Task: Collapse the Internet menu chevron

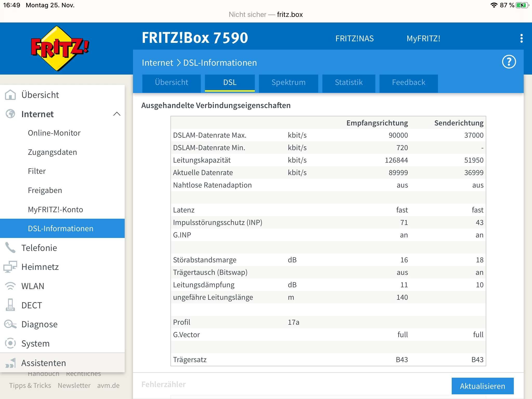Action: click(x=117, y=114)
